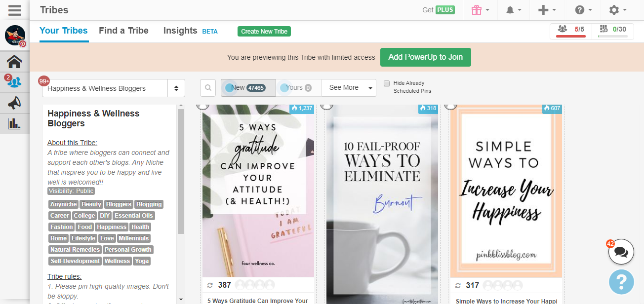
Task: Open the hamburger menu in the header
Action: (14, 10)
